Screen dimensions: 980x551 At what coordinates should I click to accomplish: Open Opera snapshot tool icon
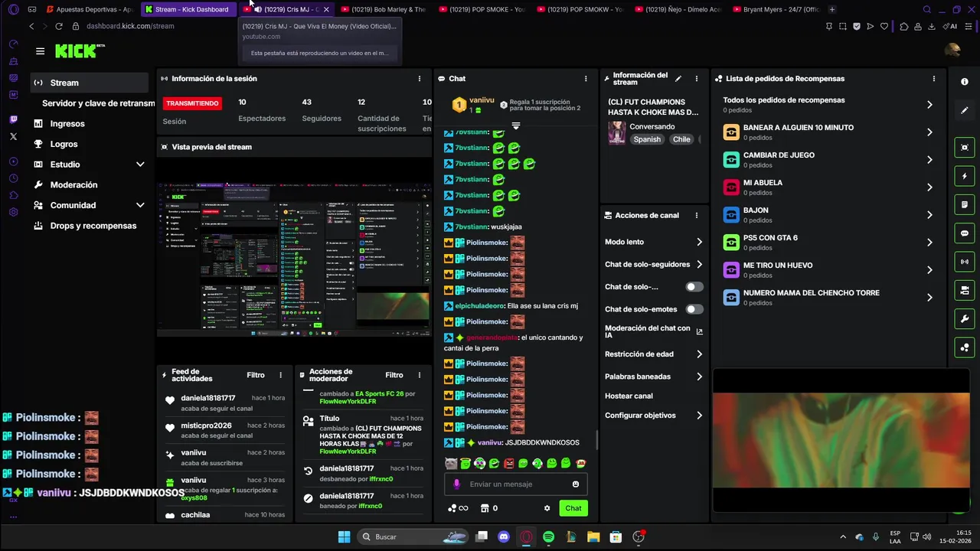tap(842, 26)
